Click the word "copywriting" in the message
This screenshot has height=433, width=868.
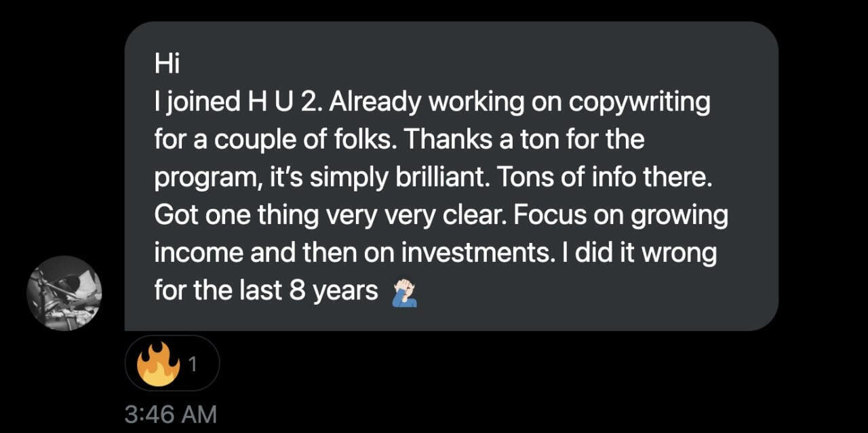pos(639,102)
